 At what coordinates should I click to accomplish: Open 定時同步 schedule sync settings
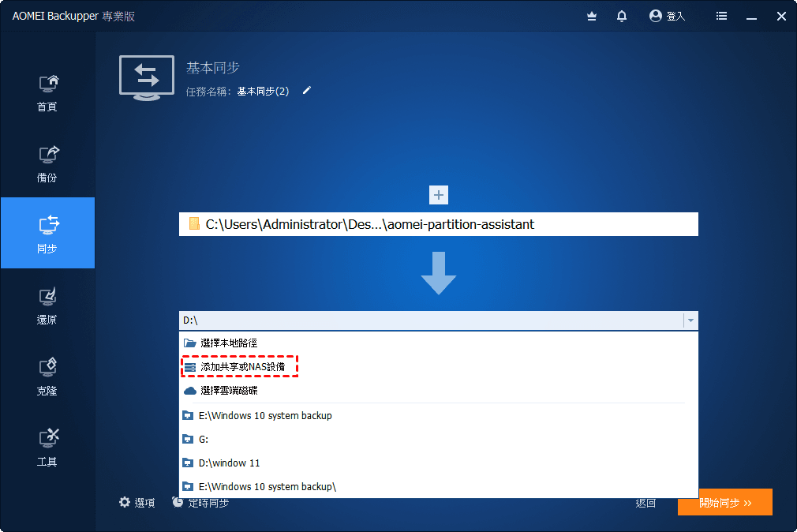[200, 503]
